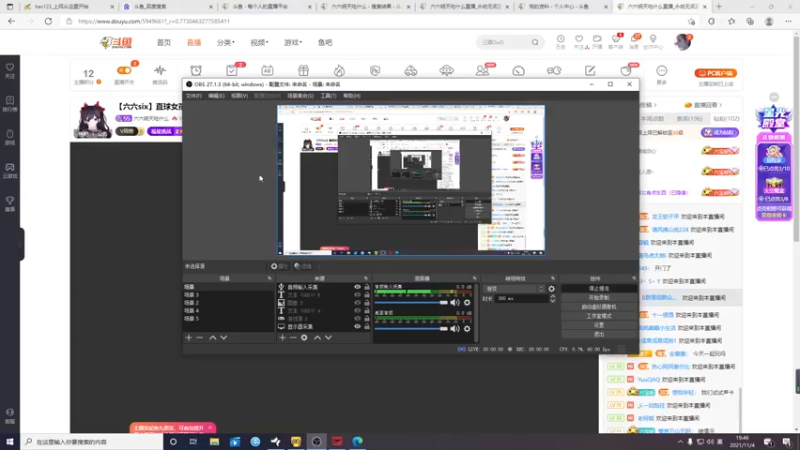
Task: Pop out the 来源 dock panel
Action: click(366, 279)
